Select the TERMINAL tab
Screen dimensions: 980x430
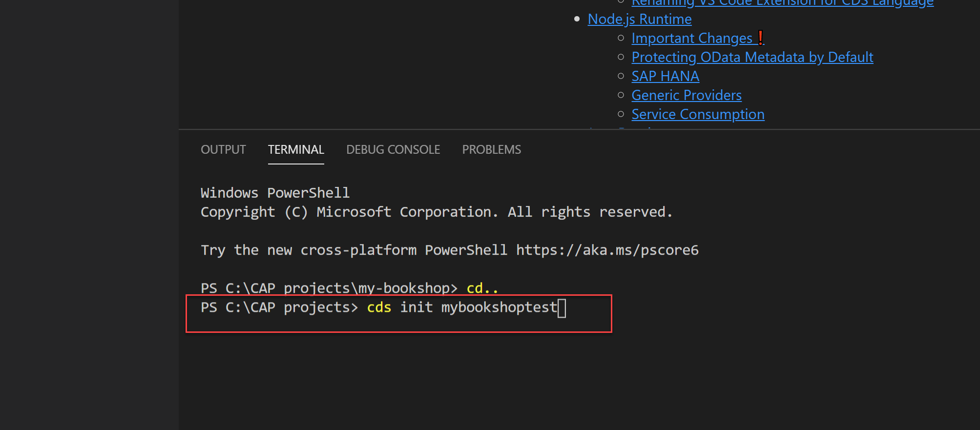[x=296, y=149]
